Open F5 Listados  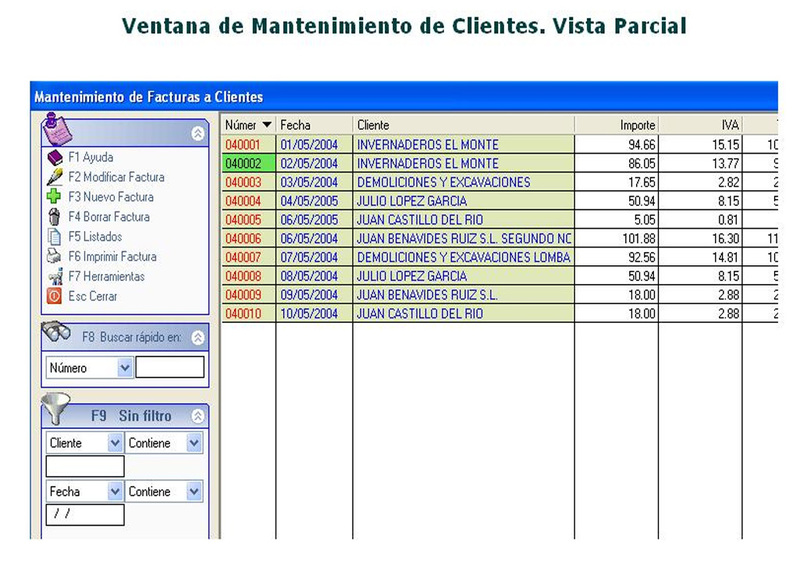pos(95,237)
